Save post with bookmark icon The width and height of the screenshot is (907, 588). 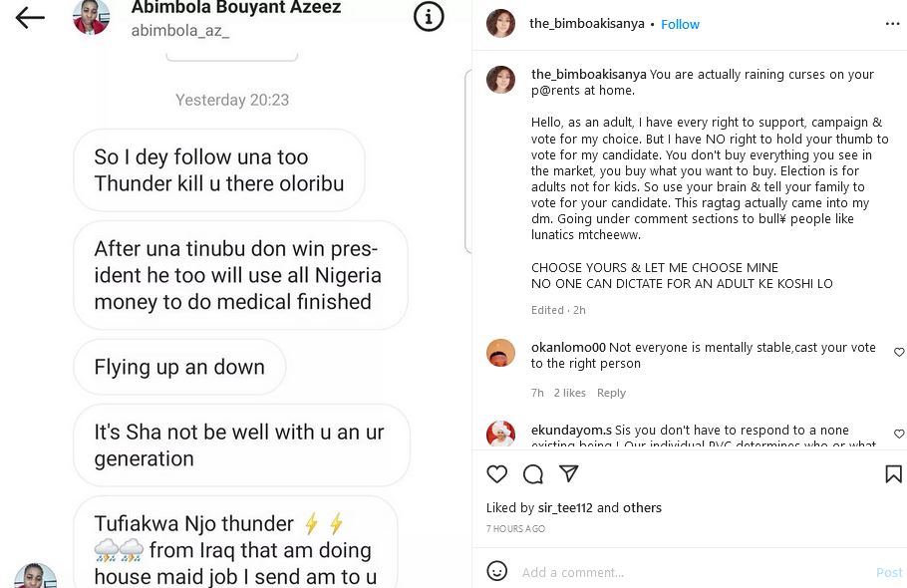click(x=893, y=474)
